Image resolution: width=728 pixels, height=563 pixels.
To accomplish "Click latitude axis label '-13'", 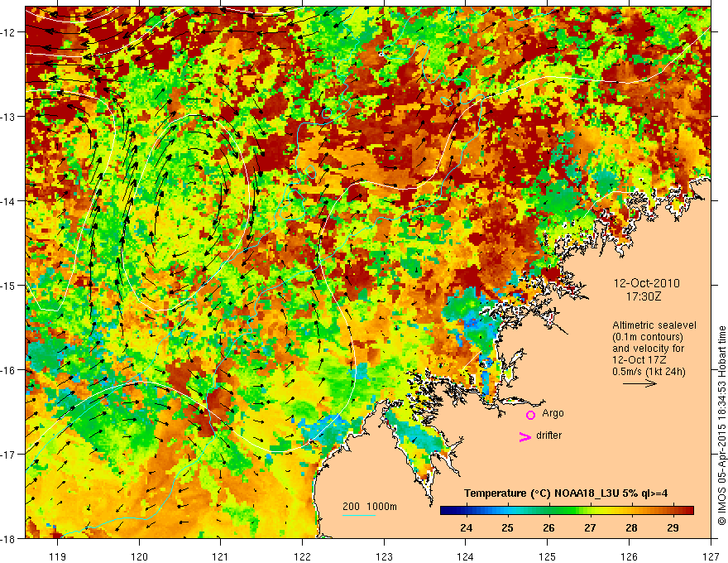I will [9, 117].
